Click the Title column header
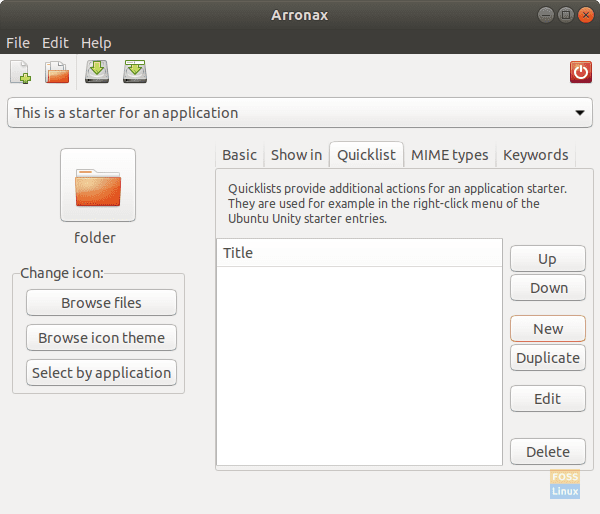Screen dimensions: 600x514 coord(359,253)
